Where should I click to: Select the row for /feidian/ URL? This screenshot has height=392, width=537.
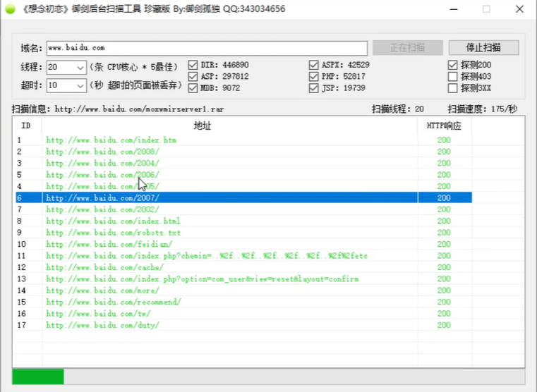tap(244, 244)
